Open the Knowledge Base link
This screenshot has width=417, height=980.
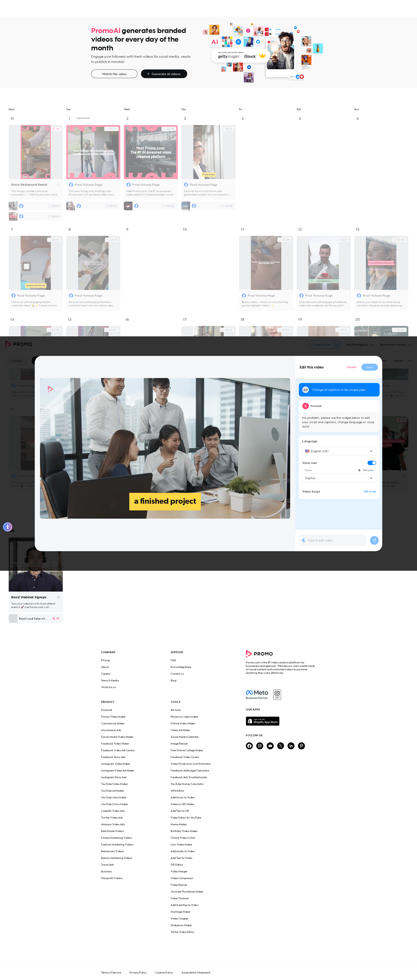click(x=181, y=667)
